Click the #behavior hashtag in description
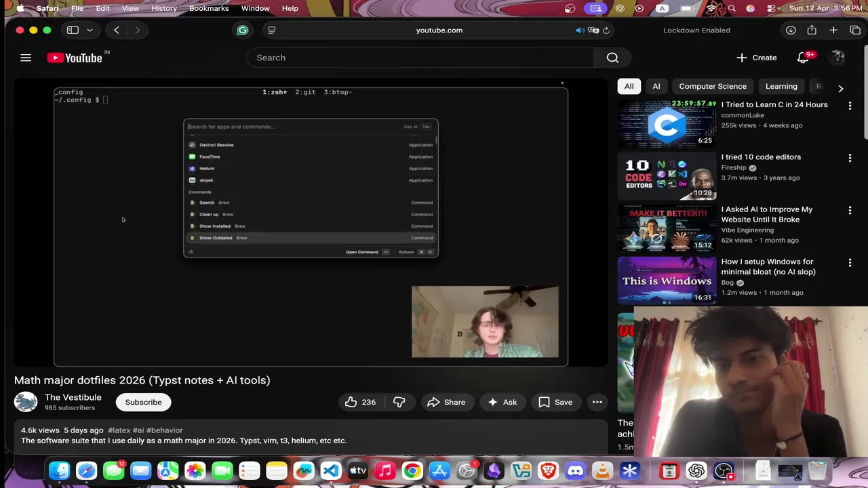The width and height of the screenshot is (868, 488). 165,430
